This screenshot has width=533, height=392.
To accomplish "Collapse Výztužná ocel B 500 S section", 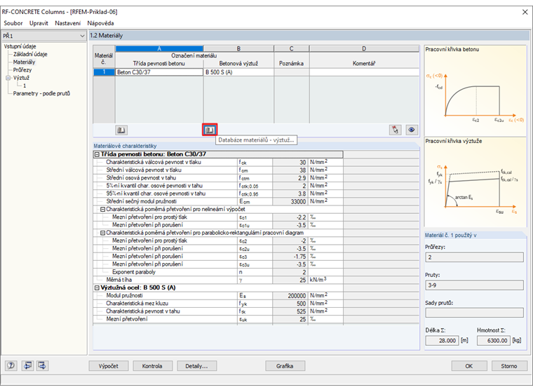I will click(x=97, y=288).
